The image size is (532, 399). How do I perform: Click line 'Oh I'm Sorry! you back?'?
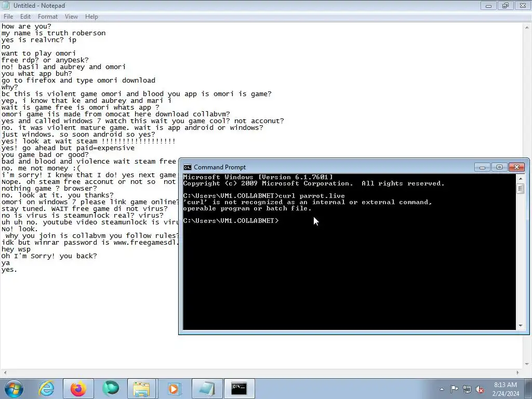click(49, 256)
